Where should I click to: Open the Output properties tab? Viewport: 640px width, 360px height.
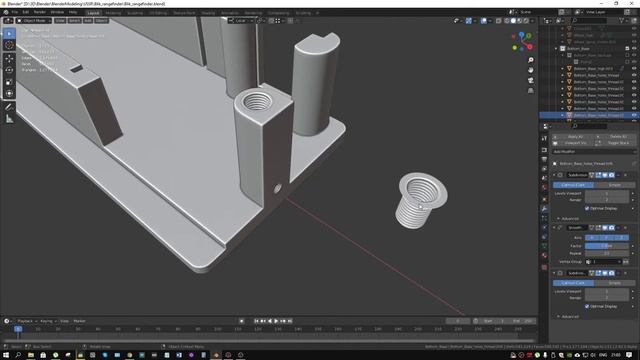click(544, 159)
